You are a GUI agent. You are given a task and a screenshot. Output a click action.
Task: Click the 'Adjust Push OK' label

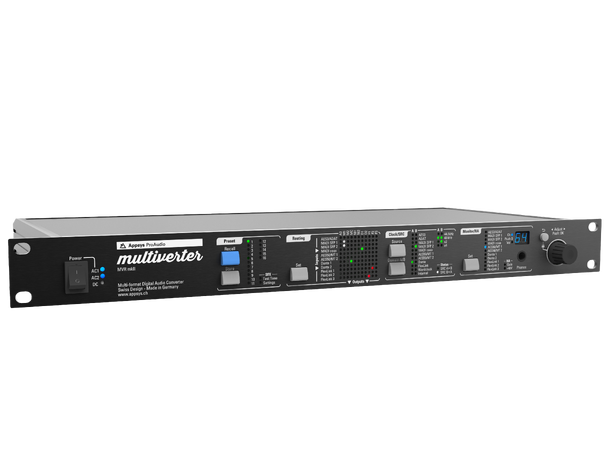click(x=558, y=231)
